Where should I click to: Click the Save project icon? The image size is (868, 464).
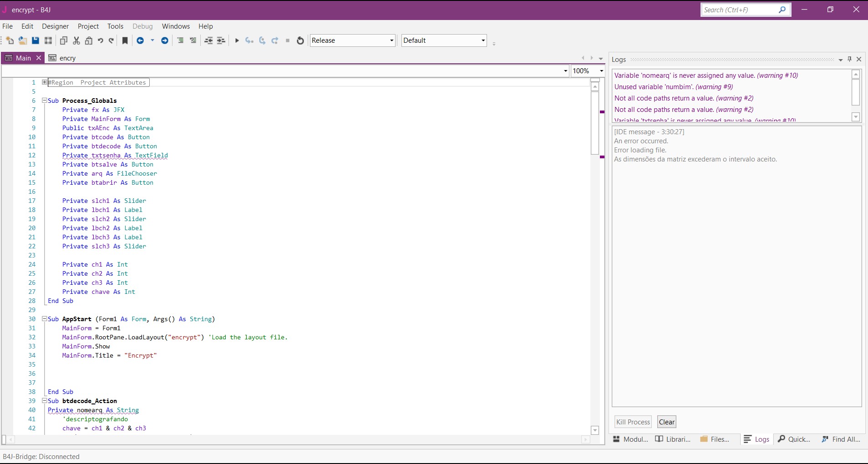point(36,40)
